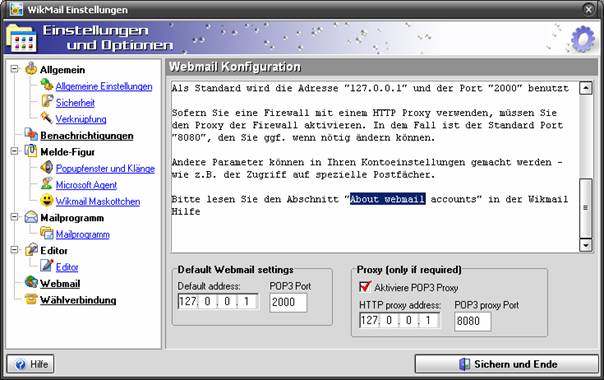Click the description text scrollbar thumb
The width and height of the screenshot is (604, 380).
[x=586, y=208]
